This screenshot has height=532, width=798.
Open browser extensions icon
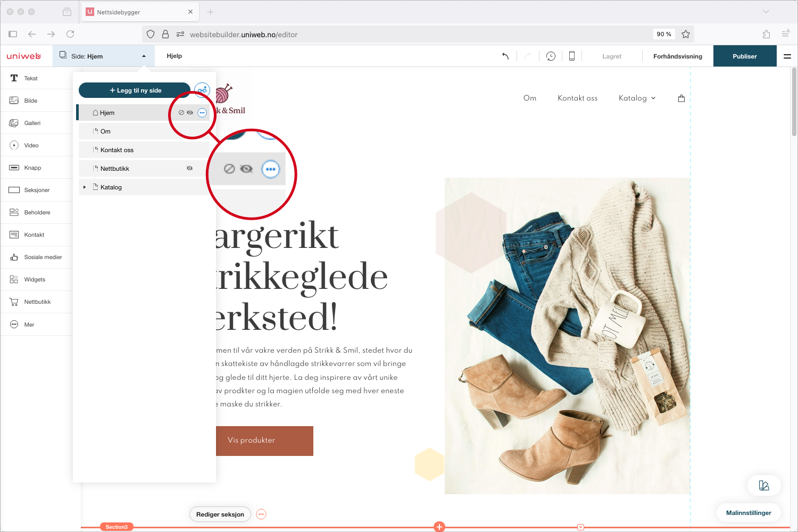pos(766,34)
